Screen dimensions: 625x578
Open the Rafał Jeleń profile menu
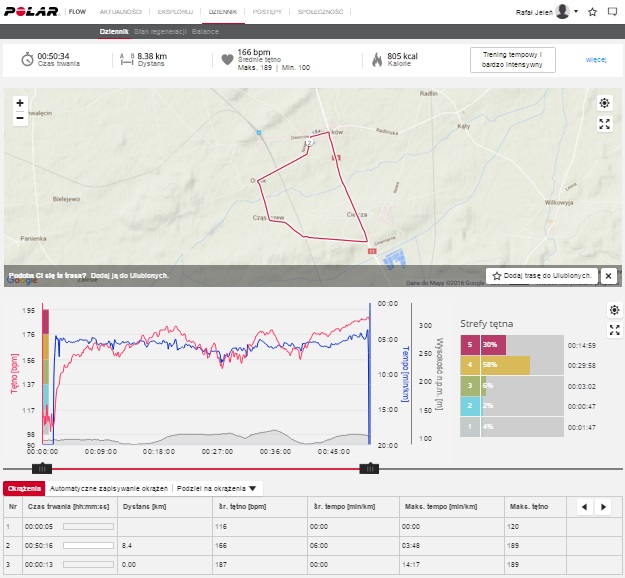coord(550,12)
